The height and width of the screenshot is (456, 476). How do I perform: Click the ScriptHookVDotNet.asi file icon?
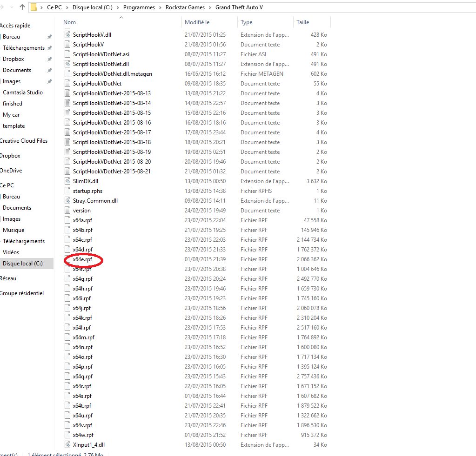(x=67, y=54)
